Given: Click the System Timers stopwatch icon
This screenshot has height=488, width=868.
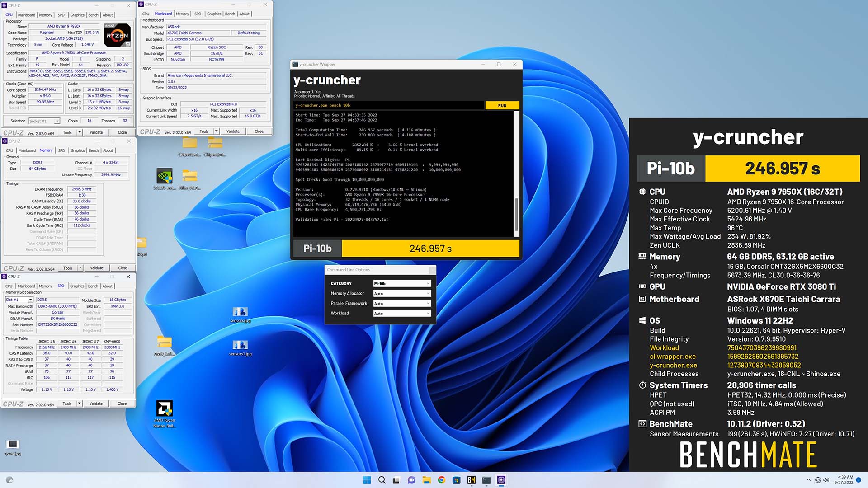Looking at the screenshot, I should 642,385.
